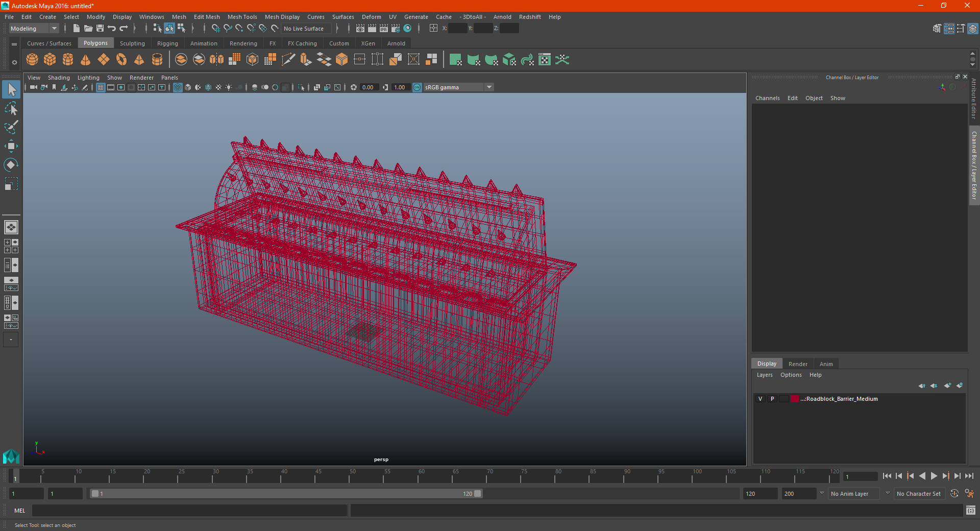
Task: Click the Mirror Geometry shelf icon
Action: point(217,60)
